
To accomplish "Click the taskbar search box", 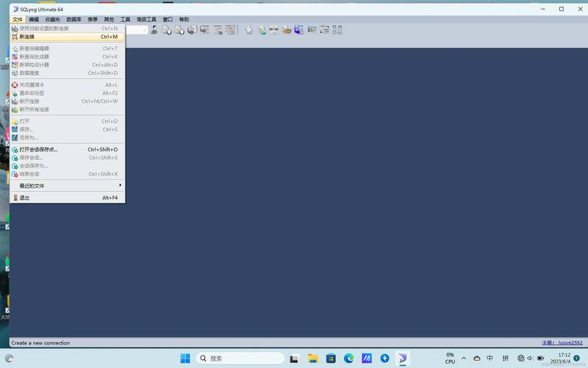I will (240, 358).
